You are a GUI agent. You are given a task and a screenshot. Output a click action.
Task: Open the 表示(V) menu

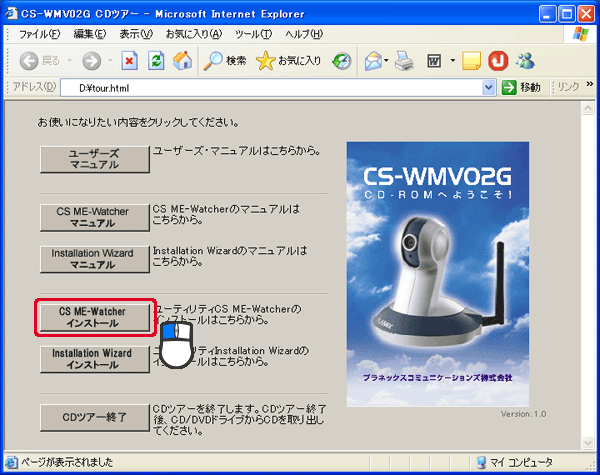(x=136, y=34)
